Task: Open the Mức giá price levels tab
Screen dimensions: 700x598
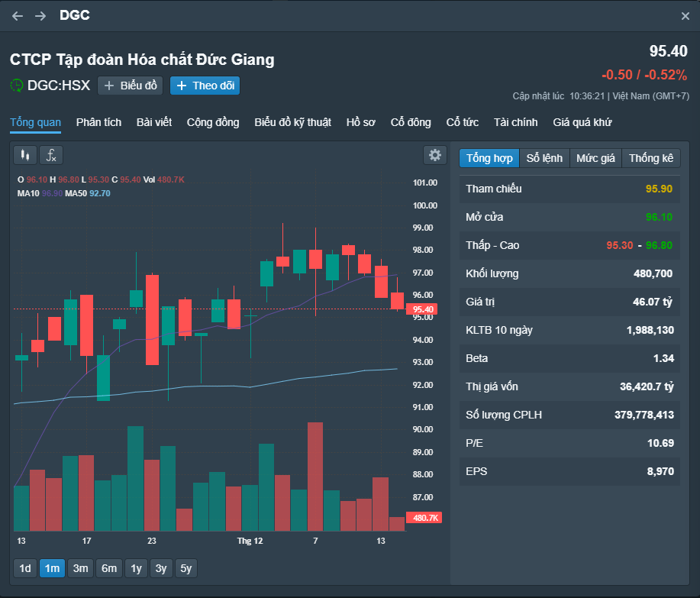Action: point(595,158)
